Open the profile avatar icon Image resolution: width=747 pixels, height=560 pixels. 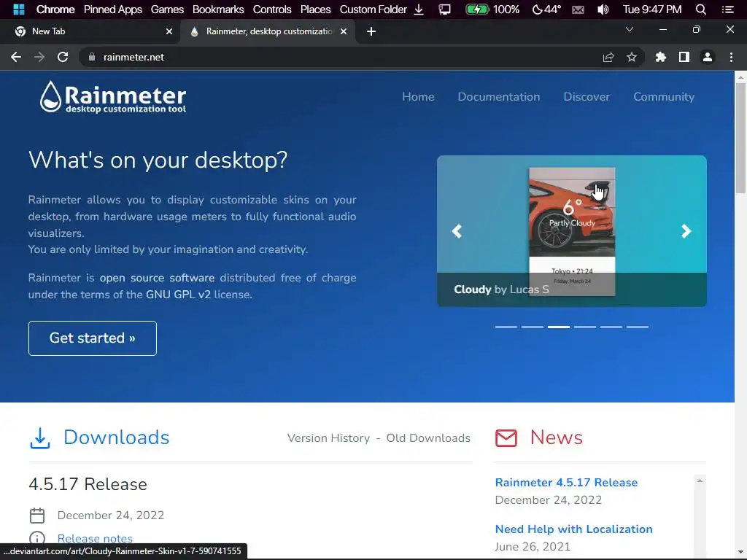coord(708,57)
